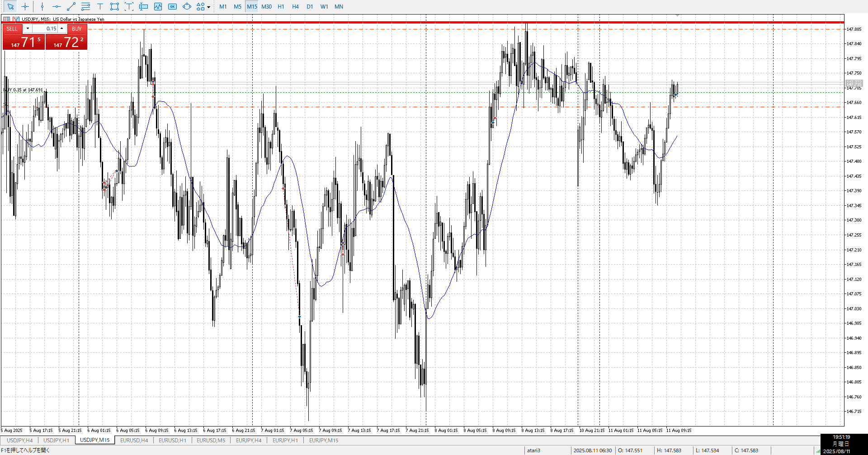Pick the rectangle shape tool
Viewport: 868px width, 455px height.
pyautogui.click(x=114, y=7)
